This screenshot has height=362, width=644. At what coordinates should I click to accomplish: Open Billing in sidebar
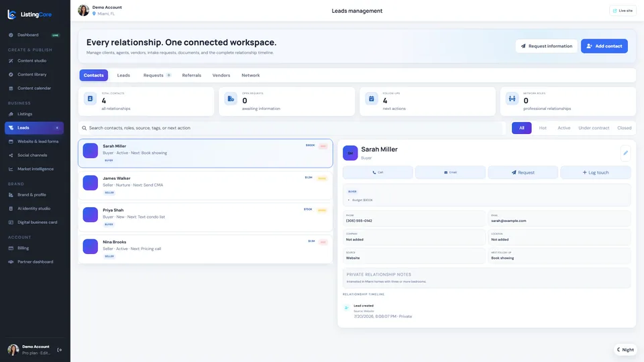tap(34, 248)
